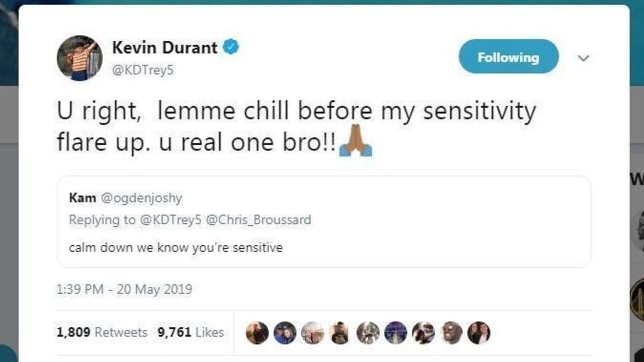644x362 pixels.
Task: Click the fifth liker avatar
Action: click(368, 332)
